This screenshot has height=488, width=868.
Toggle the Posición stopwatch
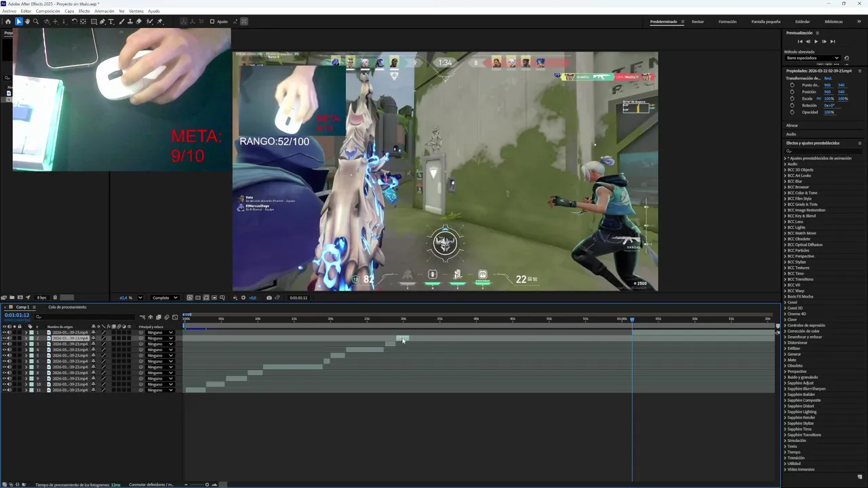(x=792, y=91)
